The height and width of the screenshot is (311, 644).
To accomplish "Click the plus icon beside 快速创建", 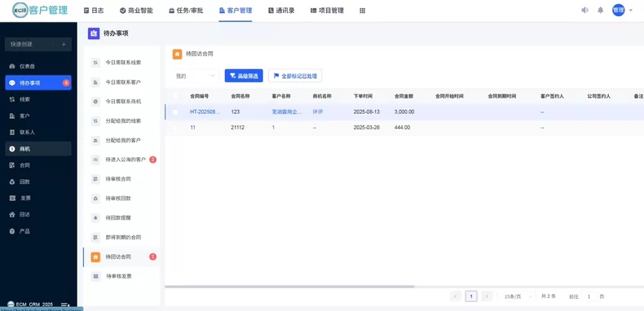I will point(64,44).
